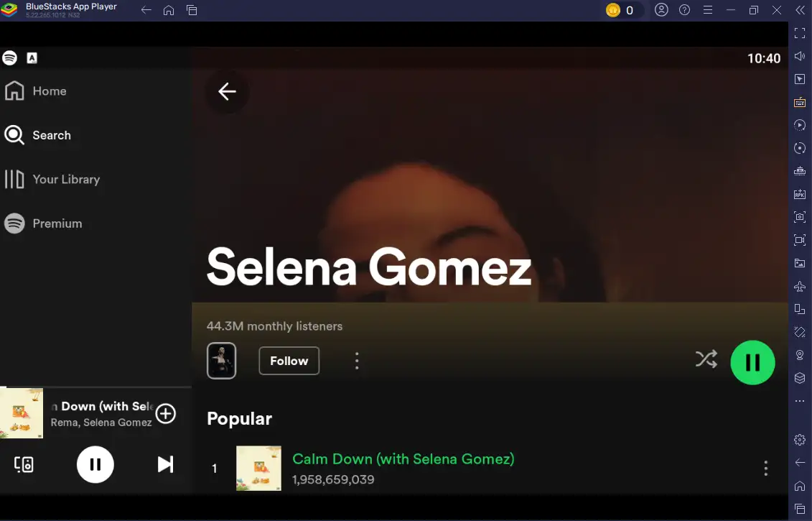The width and height of the screenshot is (812, 521).
Task: Click Spotify notification icon in status bar
Action: [x=10, y=58]
